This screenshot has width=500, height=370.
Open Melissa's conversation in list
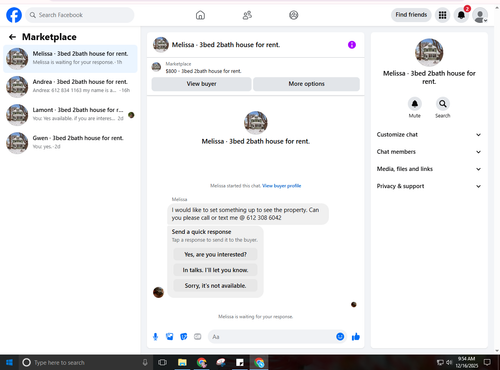[70, 59]
